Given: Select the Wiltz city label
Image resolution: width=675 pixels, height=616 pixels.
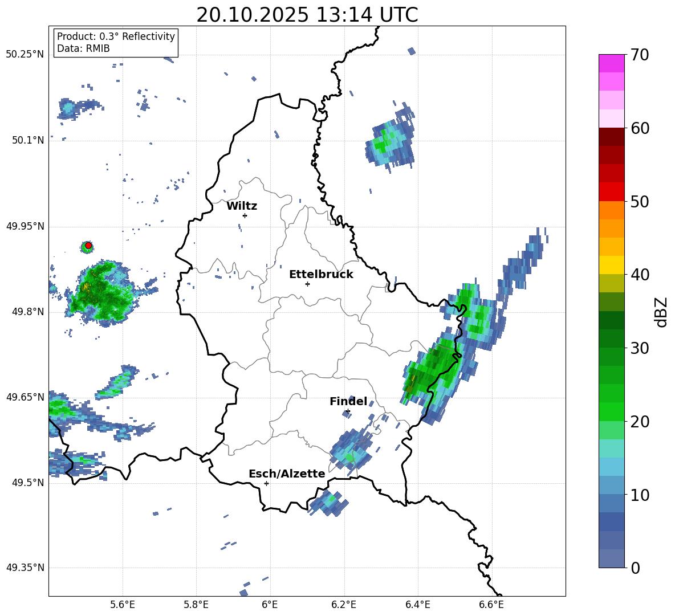Looking at the screenshot, I should [x=242, y=206].
